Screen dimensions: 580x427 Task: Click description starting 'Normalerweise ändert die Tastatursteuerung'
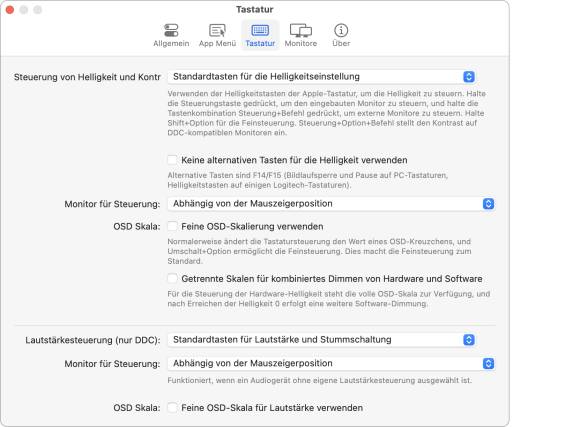pyautogui.click(x=320, y=251)
